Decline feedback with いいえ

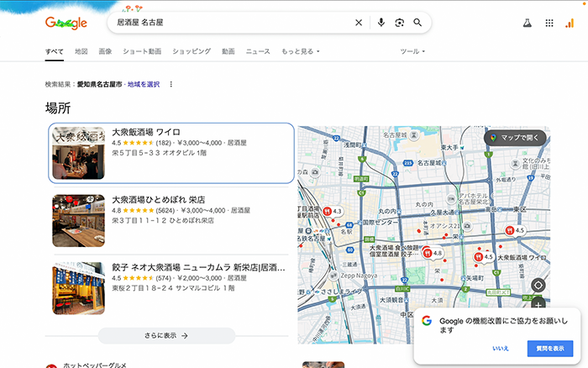coord(501,349)
